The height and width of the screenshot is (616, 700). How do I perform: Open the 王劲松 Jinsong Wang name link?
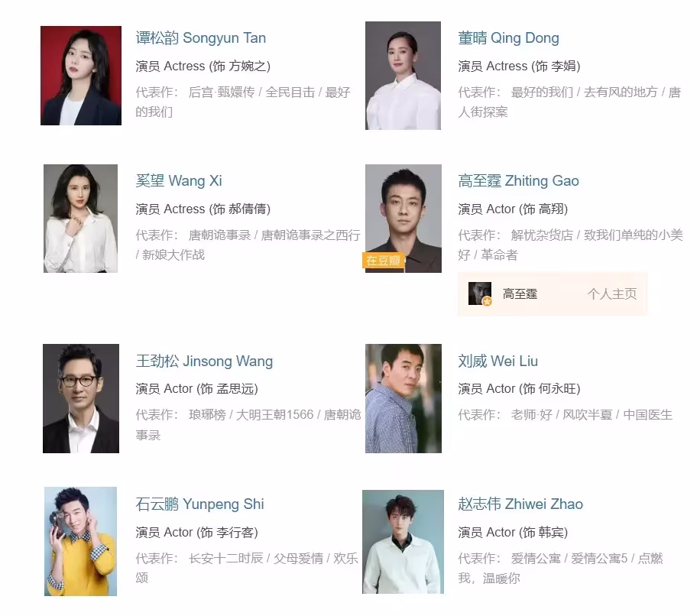205,361
